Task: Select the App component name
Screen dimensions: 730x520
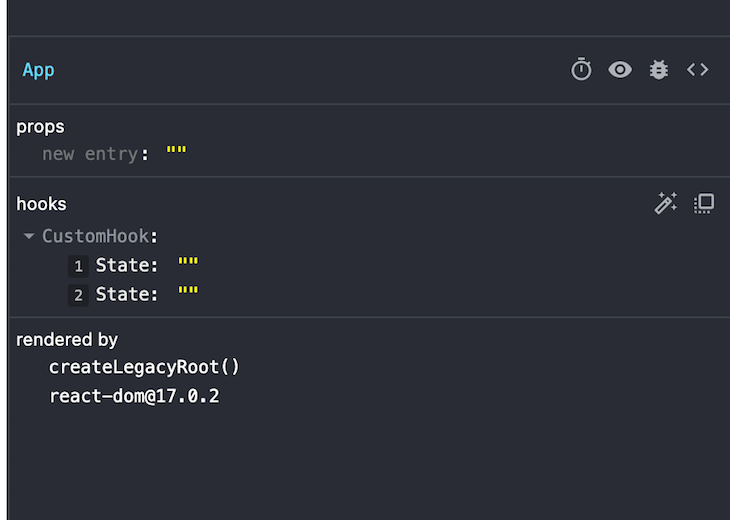Action: 39,70
